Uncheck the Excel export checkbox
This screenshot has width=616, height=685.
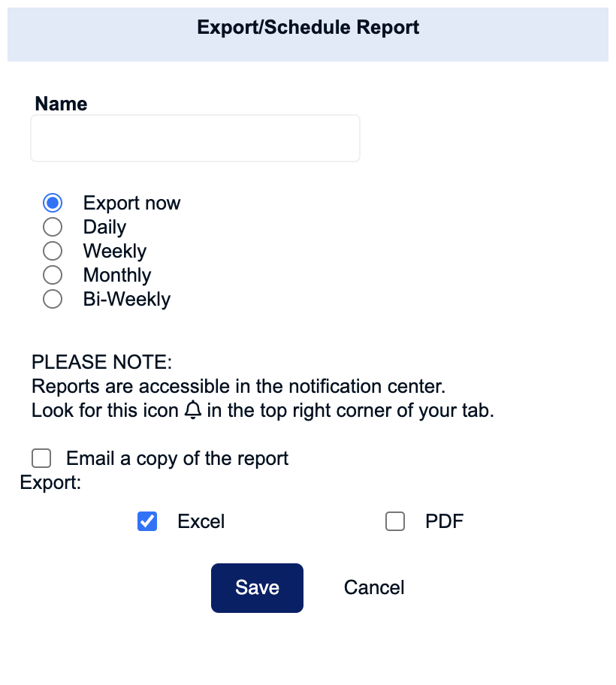147,521
